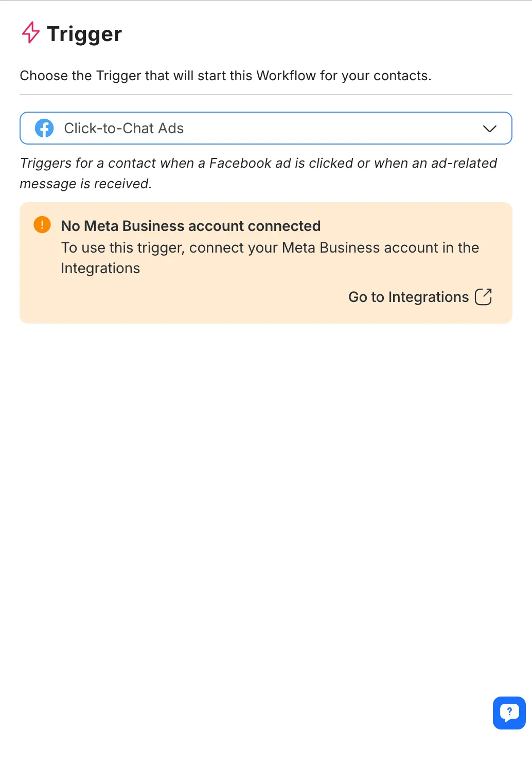Viewport: 532px width, 784px height.
Task: Open the blue help chat bubble
Action: click(509, 713)
